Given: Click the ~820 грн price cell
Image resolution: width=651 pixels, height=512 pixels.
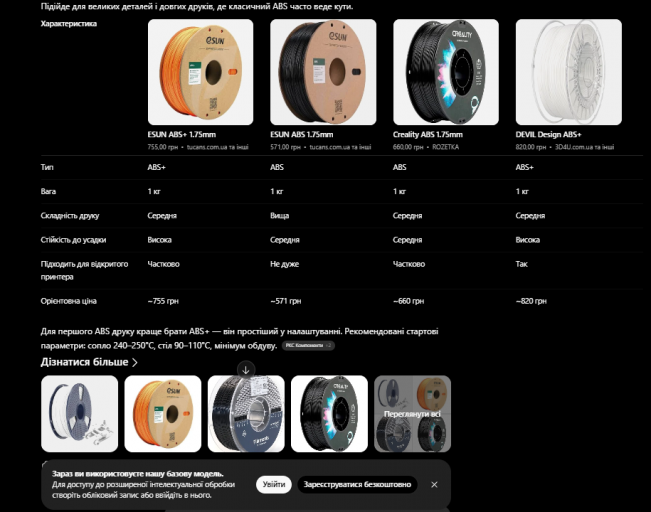Looking at the screenshot, I should [531, 301].
